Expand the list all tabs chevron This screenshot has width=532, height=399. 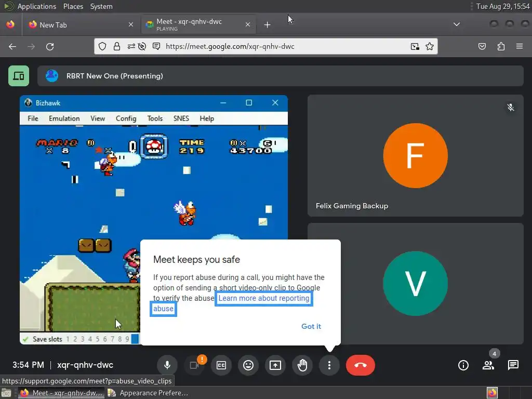[x=457, y=24]
